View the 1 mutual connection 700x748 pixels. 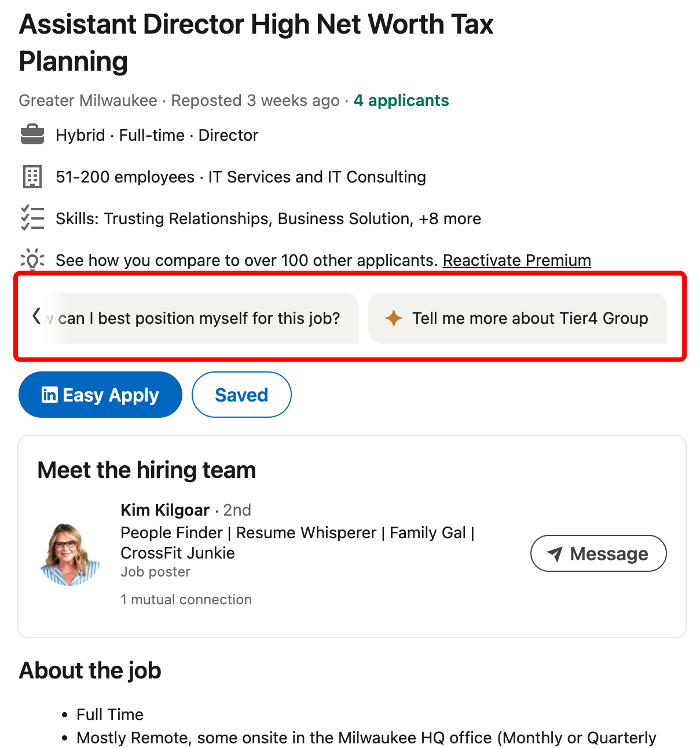[x=186, y=600]
